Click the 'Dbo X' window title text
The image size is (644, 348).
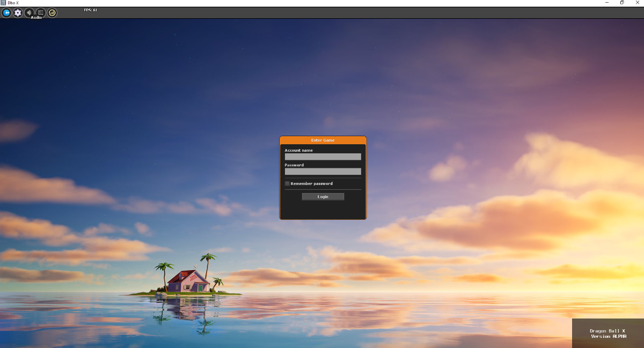(x=13, y=3)
